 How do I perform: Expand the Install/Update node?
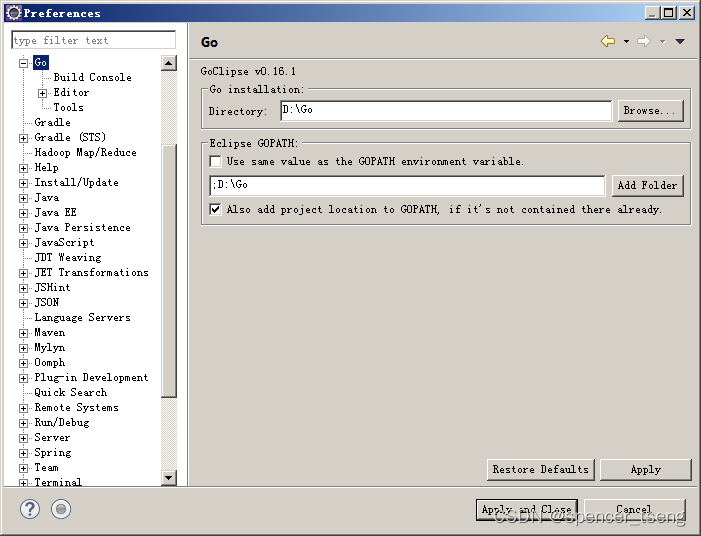point(23,183)
